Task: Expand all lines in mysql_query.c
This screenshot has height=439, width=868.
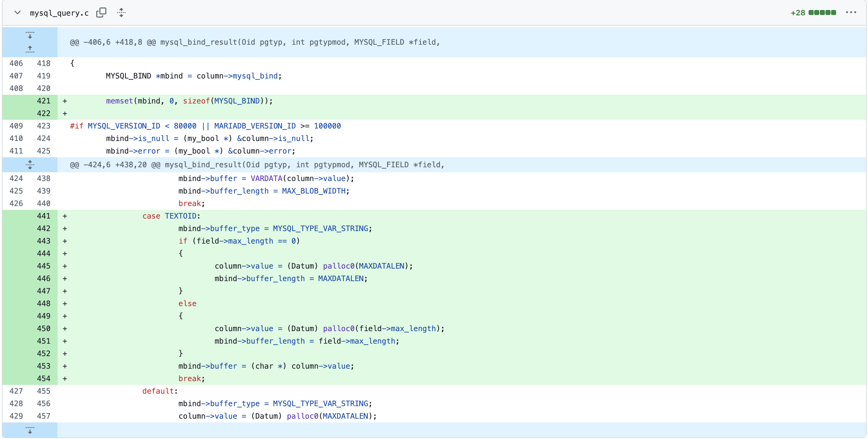Action: click(x=121, y=13)
